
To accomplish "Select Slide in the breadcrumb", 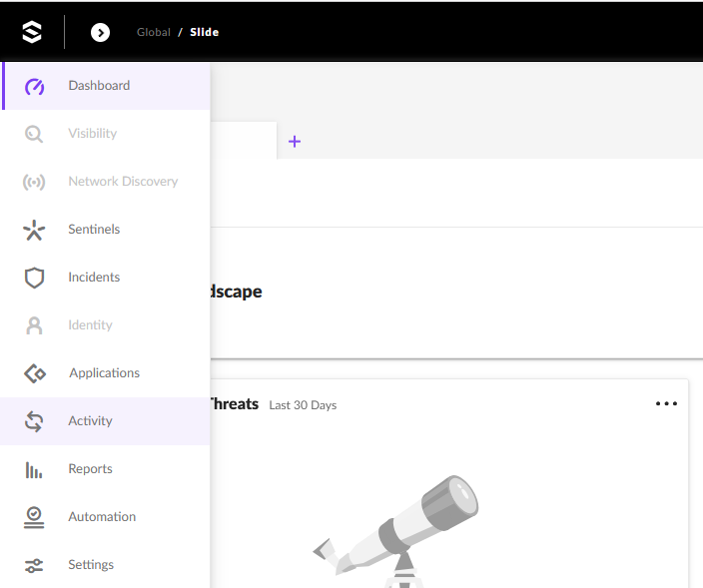I will [204, 32].
